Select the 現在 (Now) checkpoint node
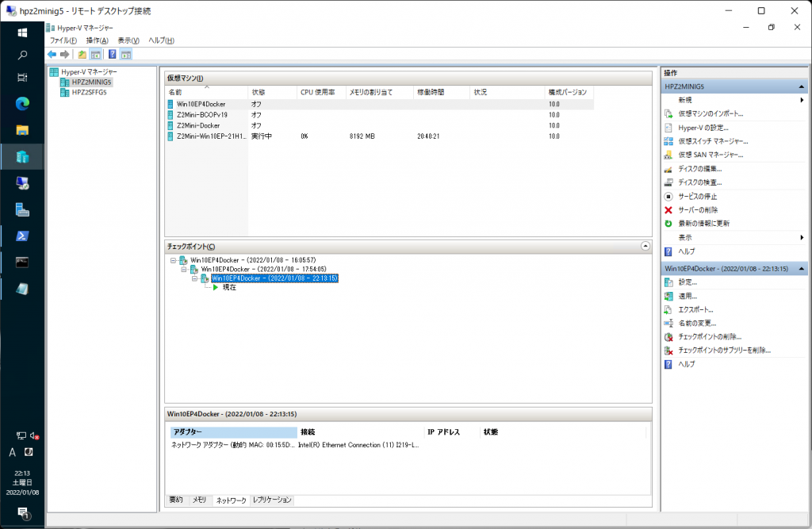This screenshot has height=529, width=812. pyautogui.click(x=229, y=288)
